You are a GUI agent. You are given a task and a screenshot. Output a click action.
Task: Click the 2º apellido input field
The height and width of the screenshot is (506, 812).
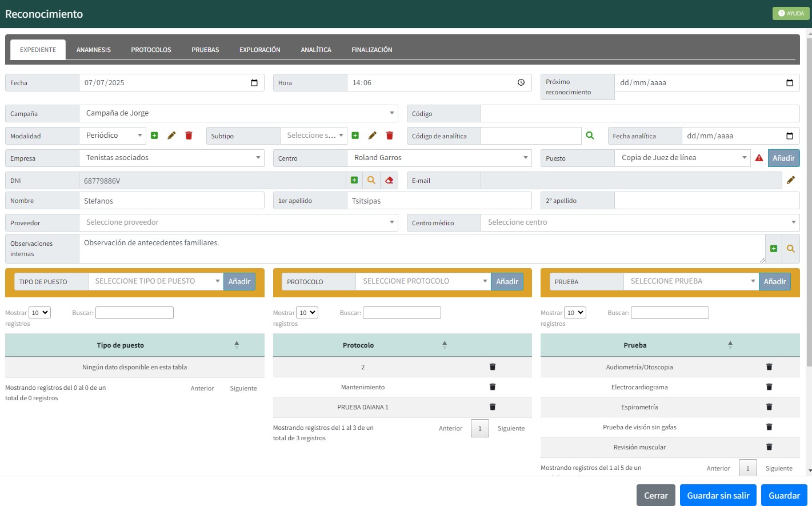(707, 201)
